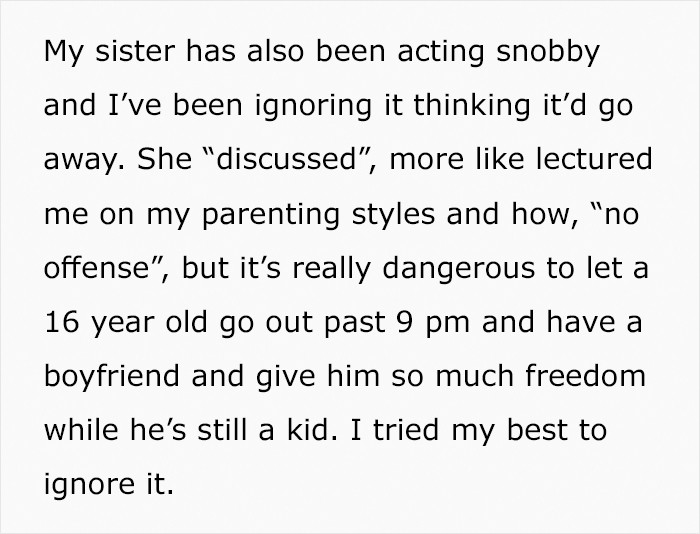700x534 pixels.
Task: Click the word "styles"
Action: 393,215
